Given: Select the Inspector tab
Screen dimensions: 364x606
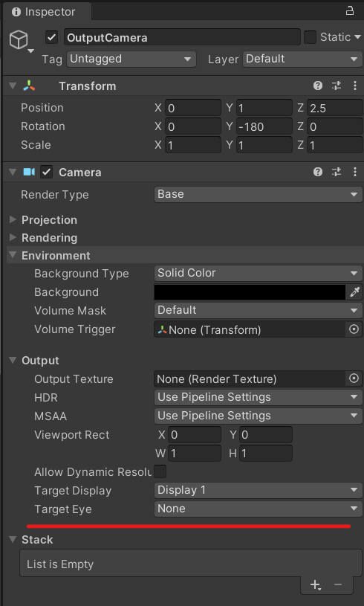Looking at the screenshot, I should pos(47,12).
